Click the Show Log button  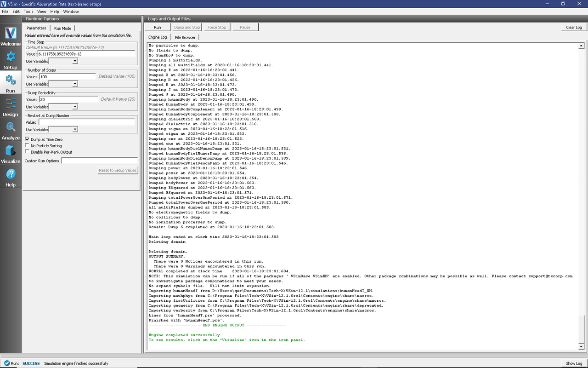574,363
